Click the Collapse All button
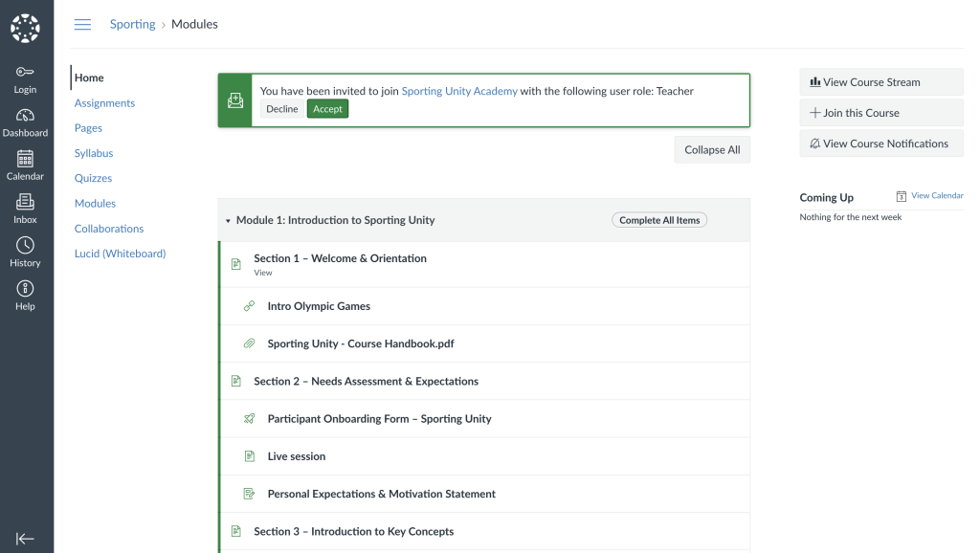The height and width of the screenshot is (553, 980). (x=712, y=150)
